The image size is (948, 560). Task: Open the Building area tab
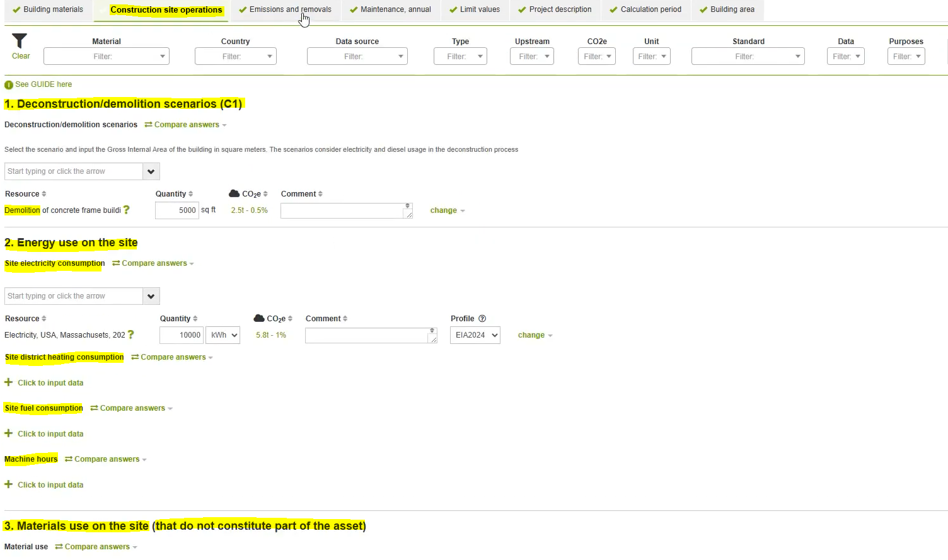tap(727, 9)
